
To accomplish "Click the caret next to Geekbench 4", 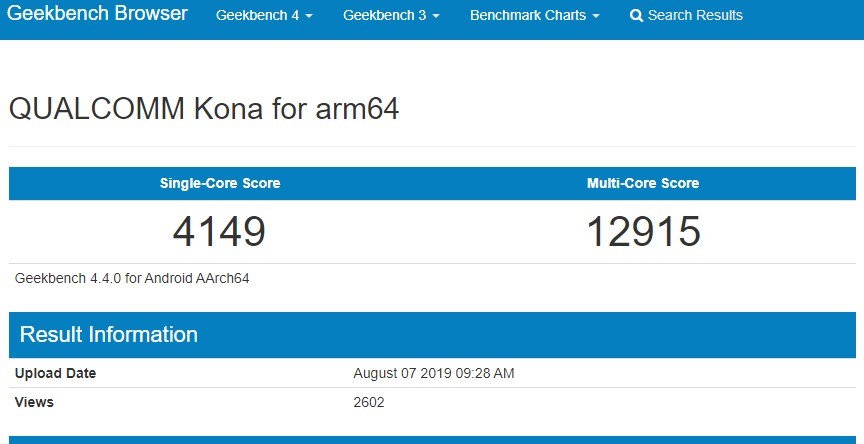I will [x=309, y=17].
